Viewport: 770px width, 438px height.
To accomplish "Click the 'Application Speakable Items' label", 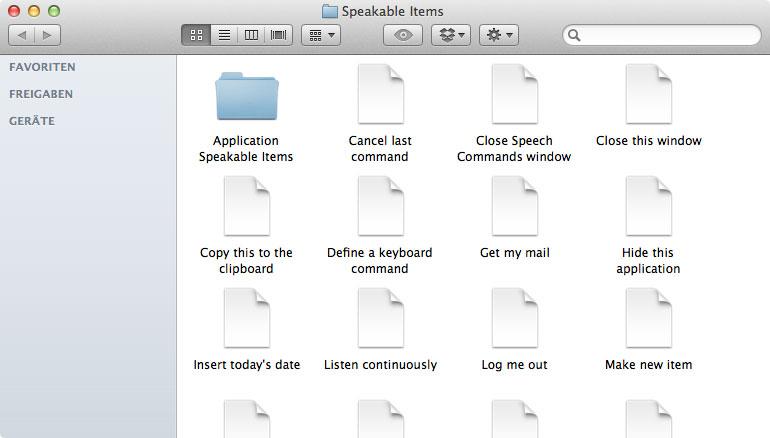I will point(246,149).
